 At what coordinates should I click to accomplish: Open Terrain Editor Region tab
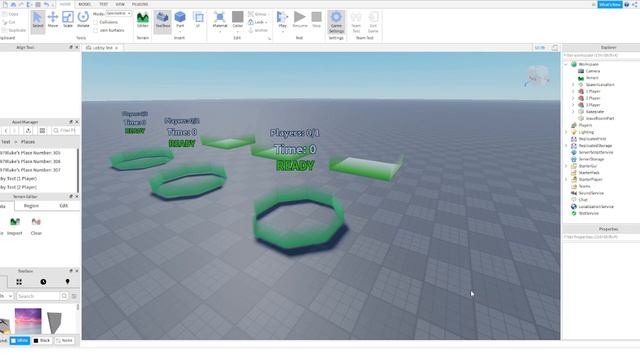(31, 206)
